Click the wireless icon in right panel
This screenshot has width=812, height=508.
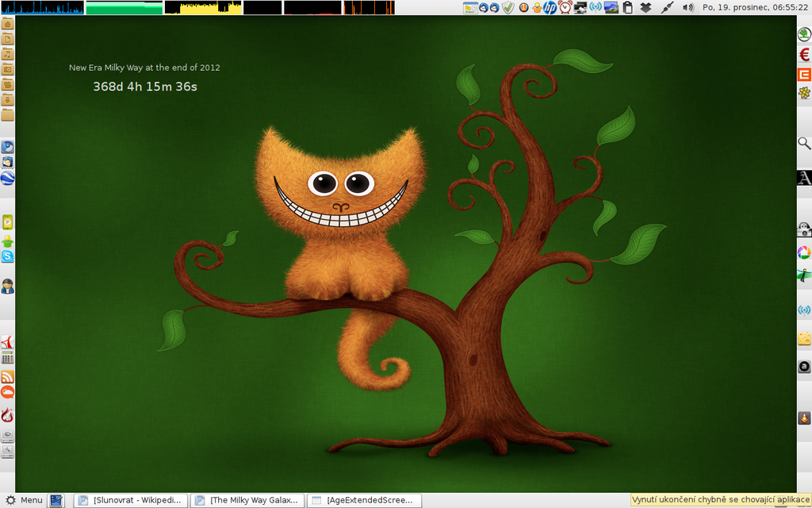804,310
